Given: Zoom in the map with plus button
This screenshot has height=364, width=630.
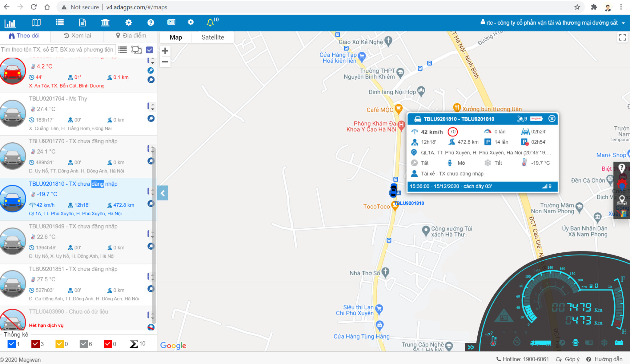Looking at the screenshot, I should pos(165,51).
